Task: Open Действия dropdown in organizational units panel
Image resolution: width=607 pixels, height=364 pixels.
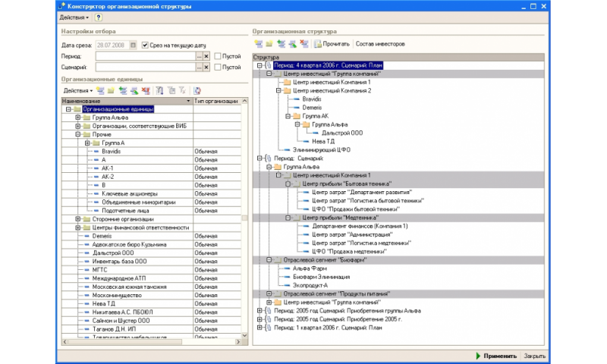Action: coord(78,90)
